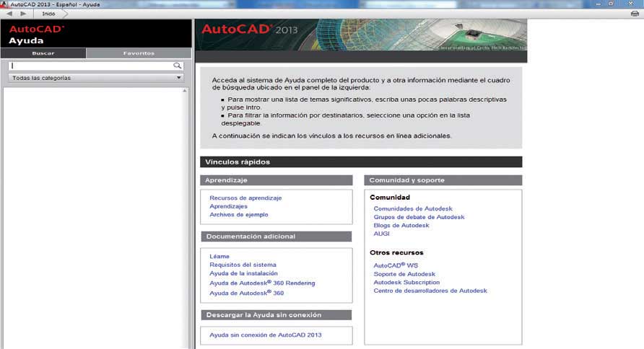The width and height of the screenshot is (644, 349).
Task: Click the results panel scrollbar up arrow
Action: tap(185, 91)
